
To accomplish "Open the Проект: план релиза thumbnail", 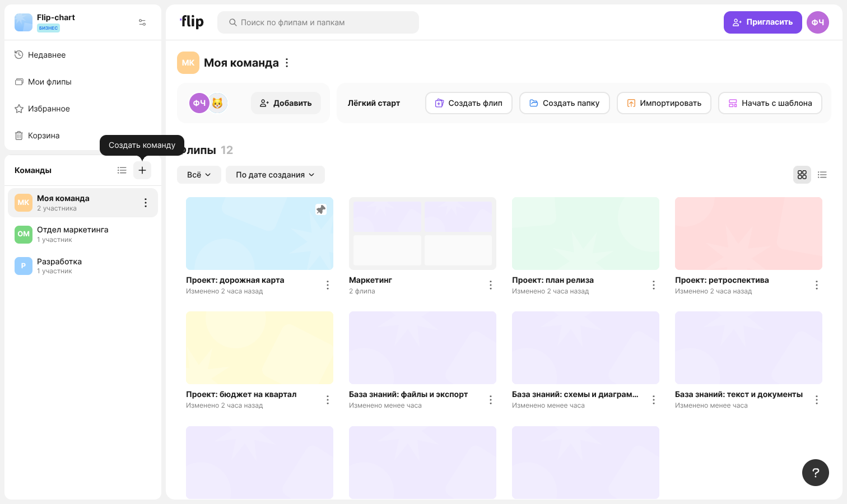I will 585,234.
